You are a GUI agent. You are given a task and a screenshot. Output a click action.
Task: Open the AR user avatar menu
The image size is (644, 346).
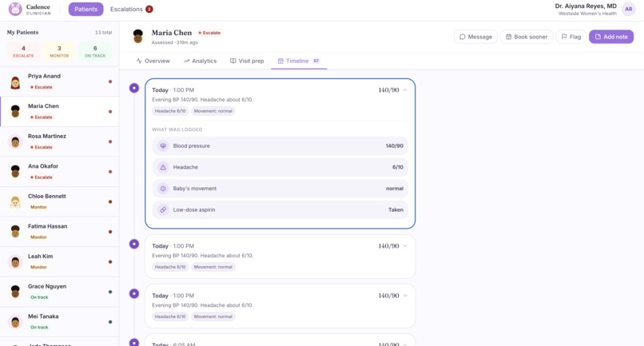point(628,9)
